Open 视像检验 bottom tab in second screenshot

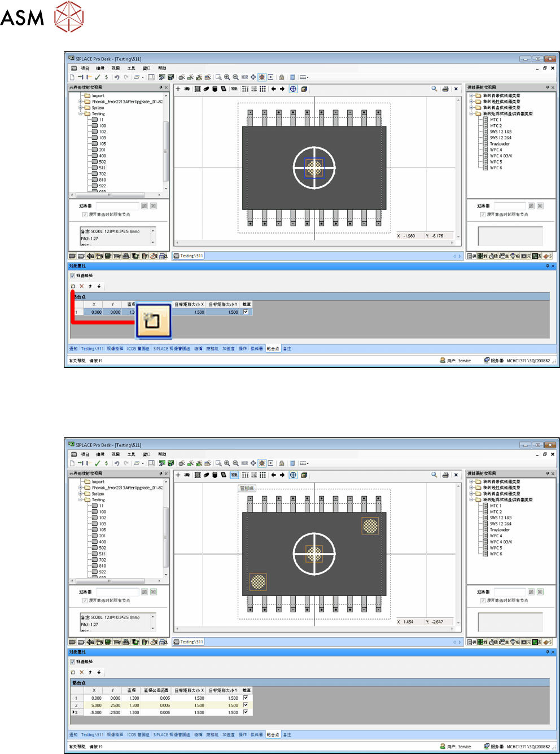tap(115, 735)
